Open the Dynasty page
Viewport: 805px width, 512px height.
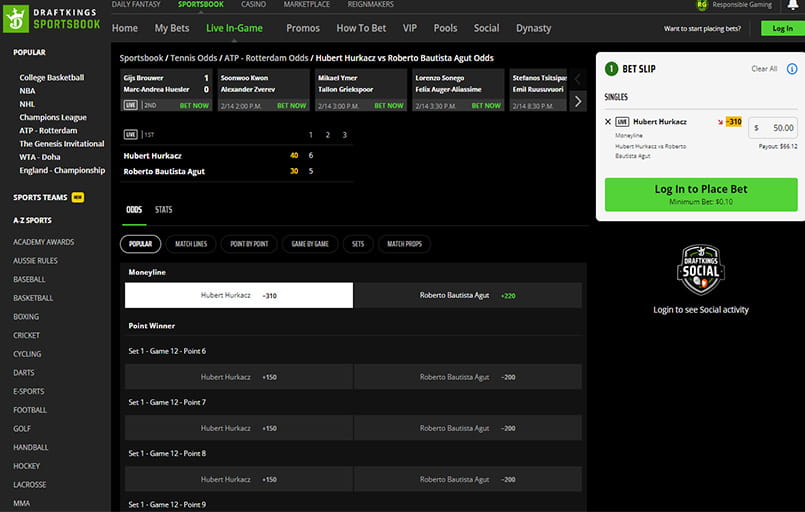533,28
